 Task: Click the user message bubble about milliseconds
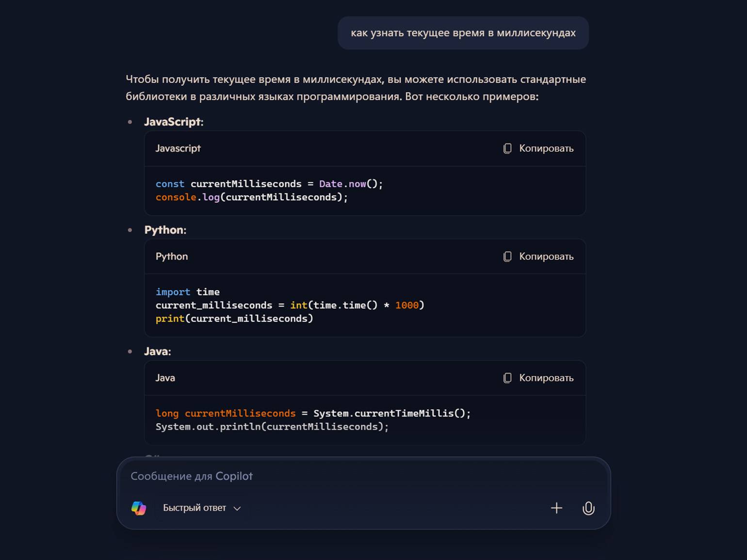tap(463, 33)
